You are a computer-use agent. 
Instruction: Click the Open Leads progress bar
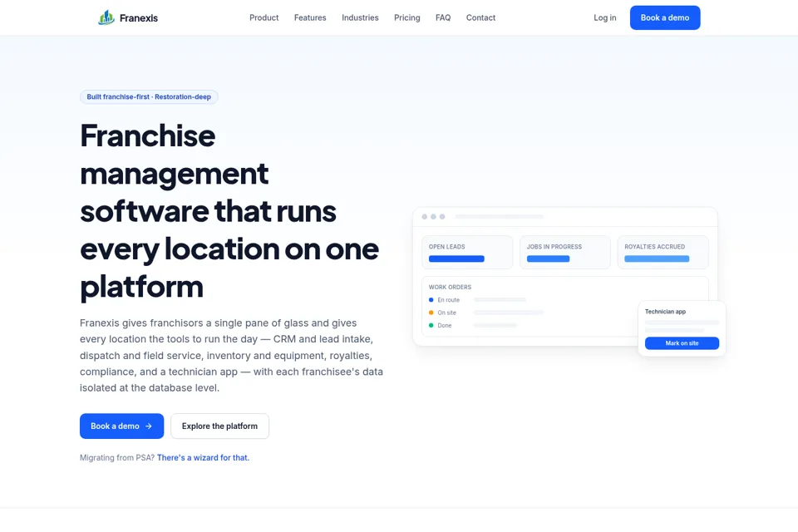click(x=456, y=259)
